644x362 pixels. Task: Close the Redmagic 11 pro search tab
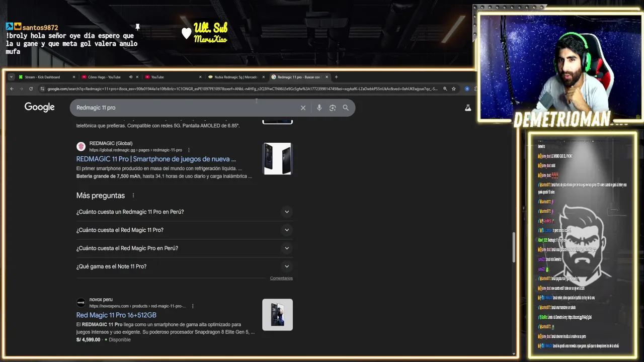pos(327,77)
